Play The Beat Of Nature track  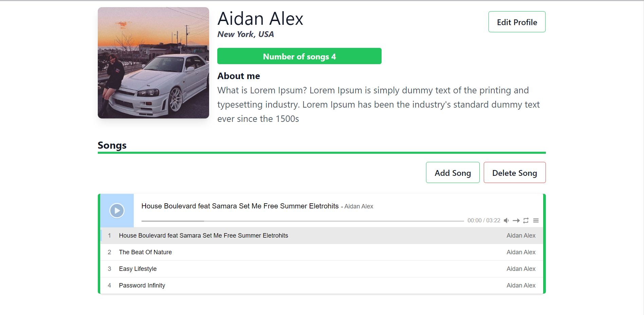point(145,252)
